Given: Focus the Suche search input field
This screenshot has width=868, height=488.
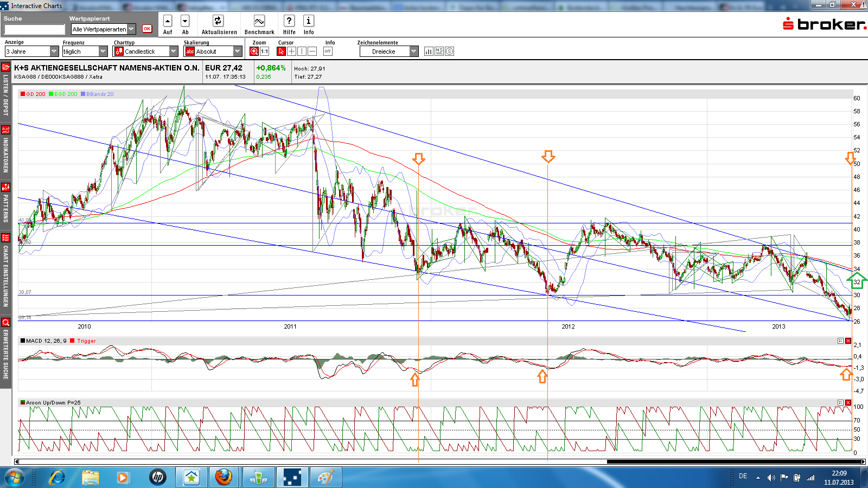Looking at the screenshot, I should [x=35, y=29].
